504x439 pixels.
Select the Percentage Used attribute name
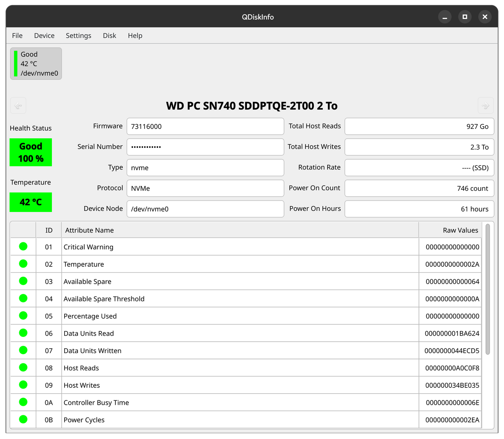coord(90,316)
